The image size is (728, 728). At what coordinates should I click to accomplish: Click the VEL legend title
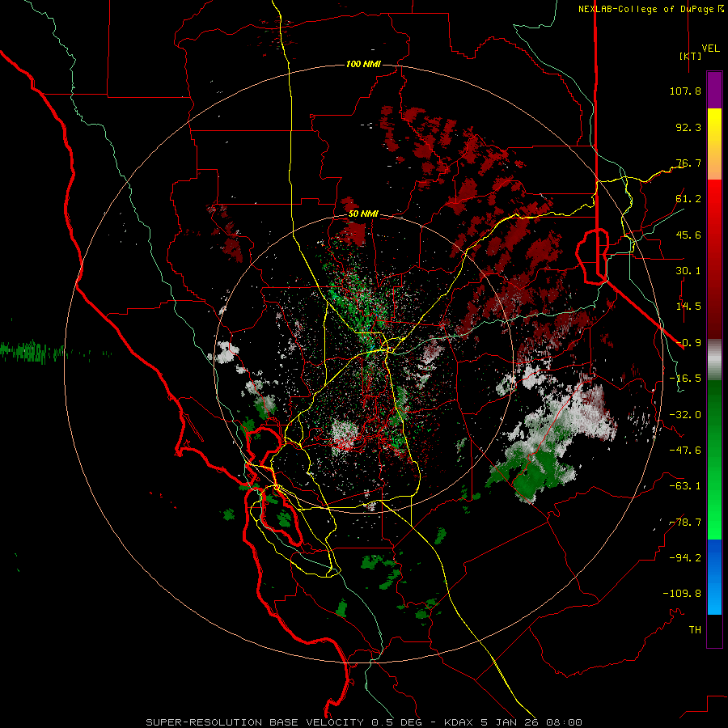click(710, 49)
